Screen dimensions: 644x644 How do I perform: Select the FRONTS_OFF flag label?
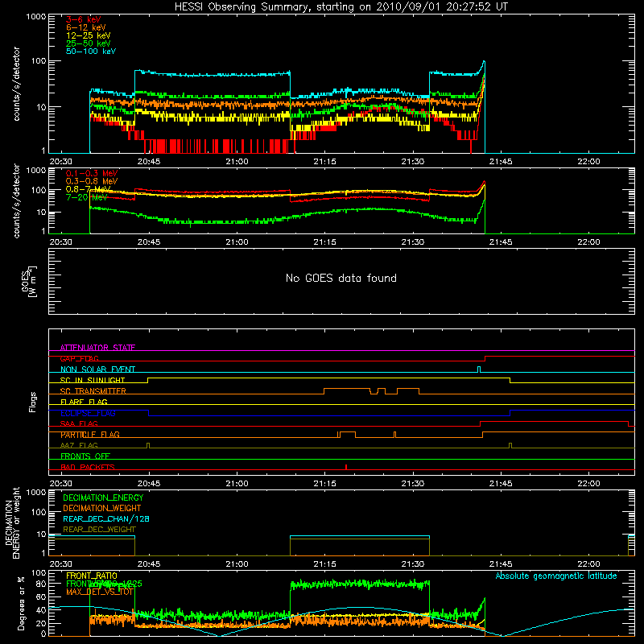85,456
